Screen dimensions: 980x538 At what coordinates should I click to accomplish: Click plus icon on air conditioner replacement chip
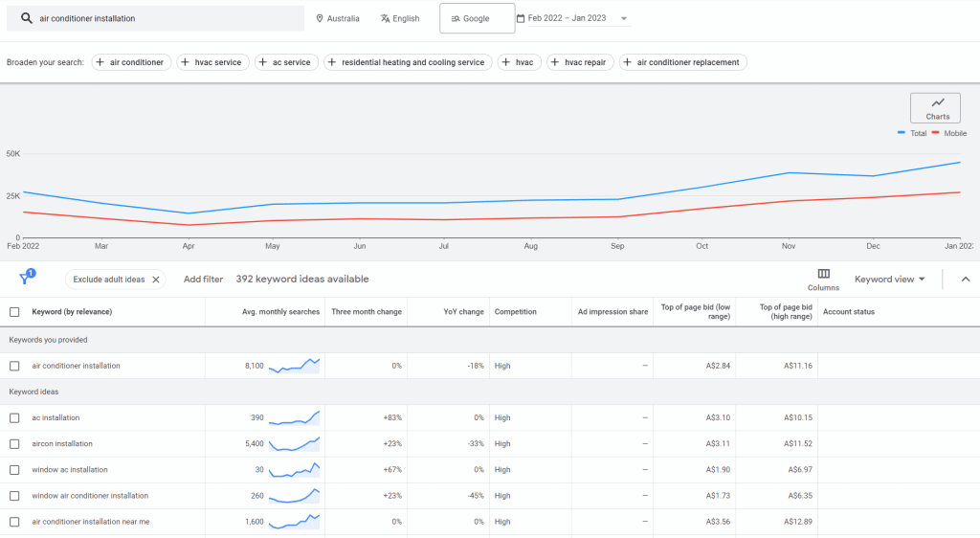point(628,62)
